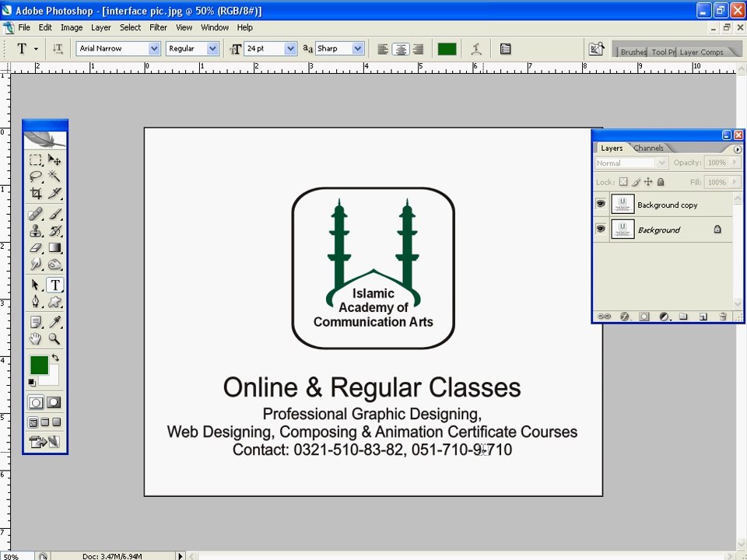This screenshot has height=560, width=747.
Task: Click the create warped text icon
Action: (x=476, y=48)
